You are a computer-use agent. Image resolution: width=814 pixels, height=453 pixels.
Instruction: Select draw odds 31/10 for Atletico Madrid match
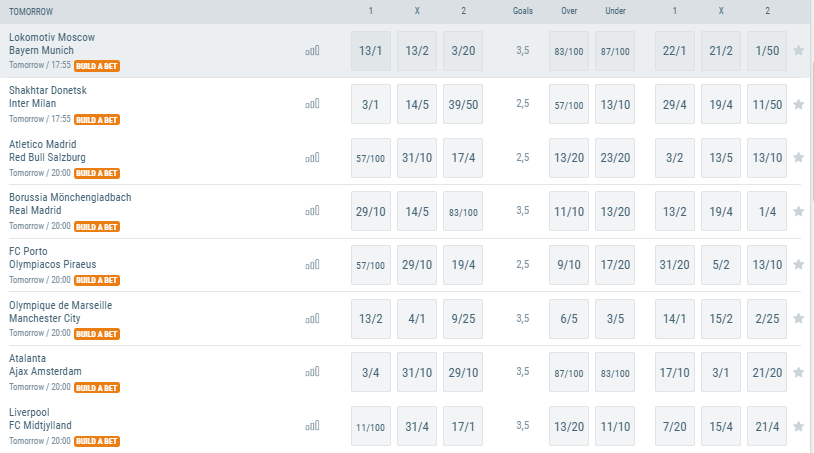(417, 158)
